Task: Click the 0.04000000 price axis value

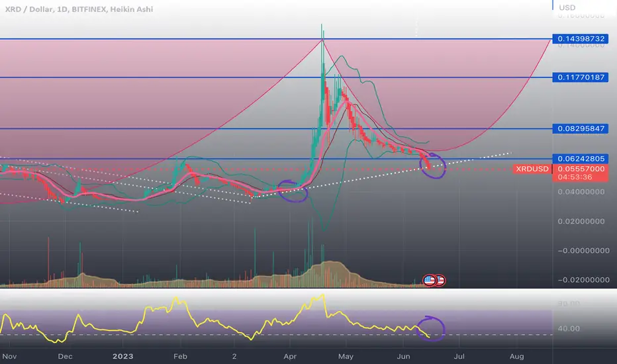Action: 581,192
